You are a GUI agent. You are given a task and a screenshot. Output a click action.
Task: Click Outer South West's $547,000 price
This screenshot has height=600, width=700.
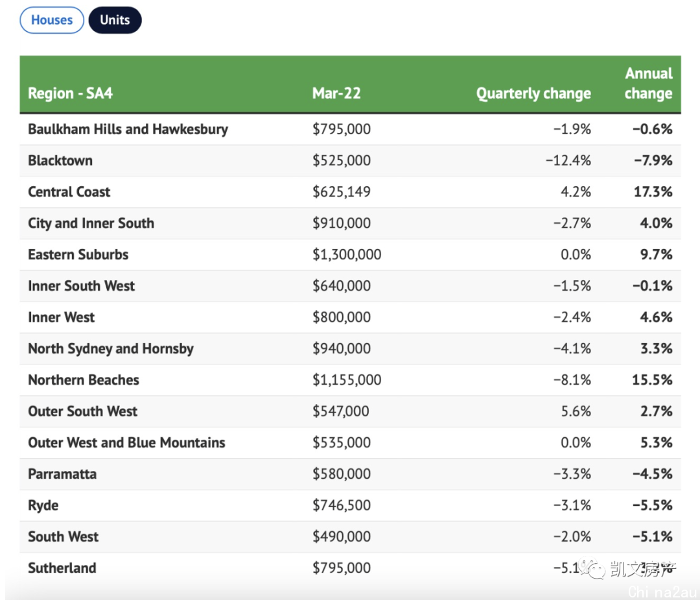point(341,411)
